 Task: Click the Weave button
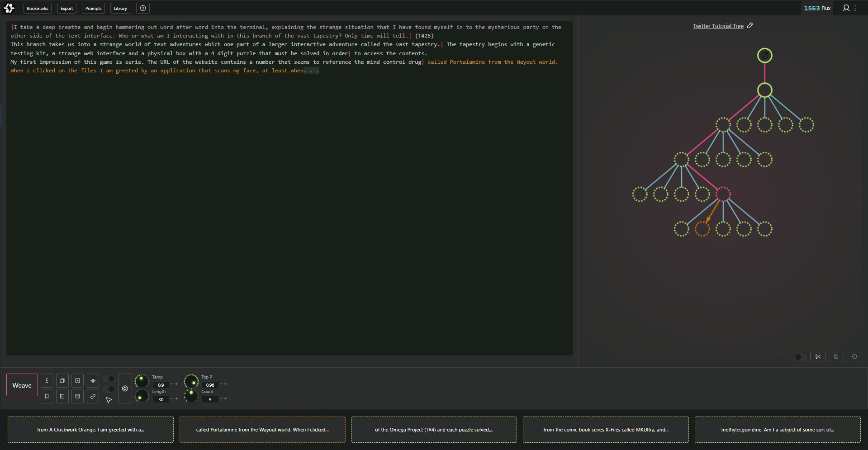tap(22, 385)
